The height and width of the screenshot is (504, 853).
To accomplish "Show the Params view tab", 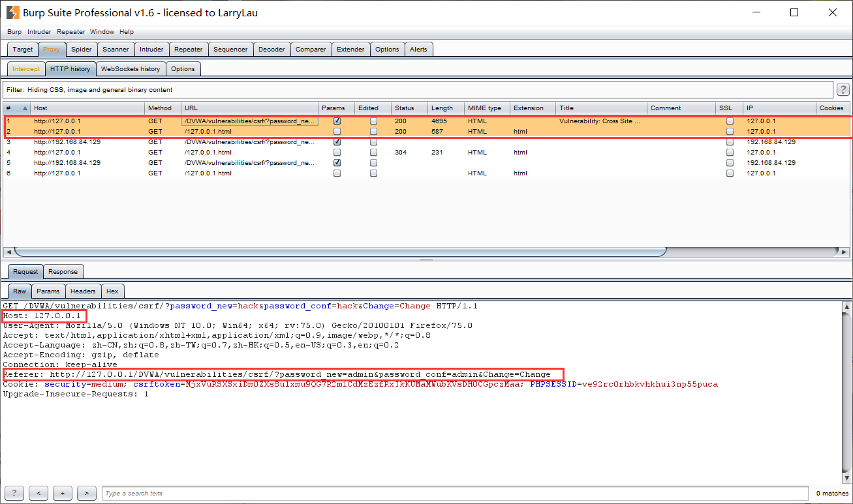I will pos(48,291).
